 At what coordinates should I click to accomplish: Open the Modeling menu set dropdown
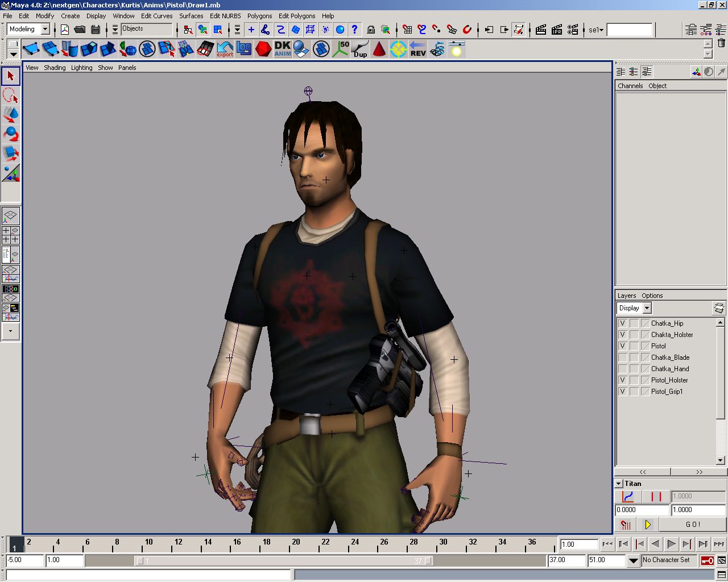[45, 29]
